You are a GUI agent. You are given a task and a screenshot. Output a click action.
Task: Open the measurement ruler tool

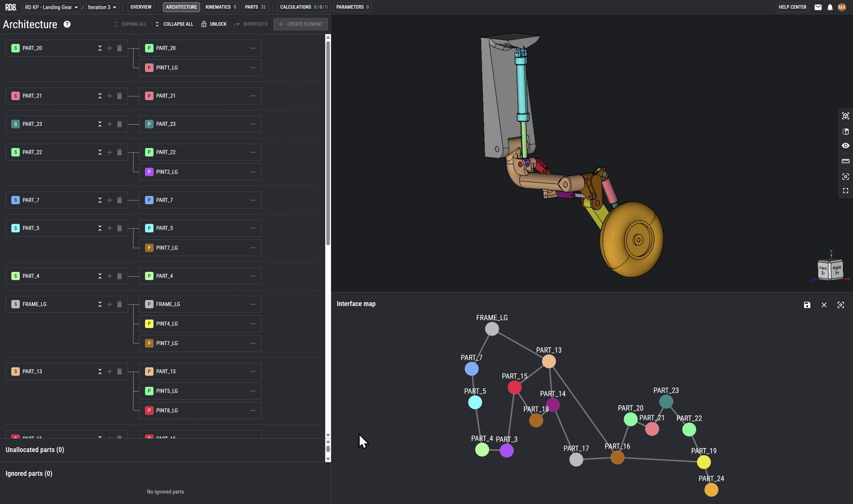pyautogui.click(x=845, y=161)
